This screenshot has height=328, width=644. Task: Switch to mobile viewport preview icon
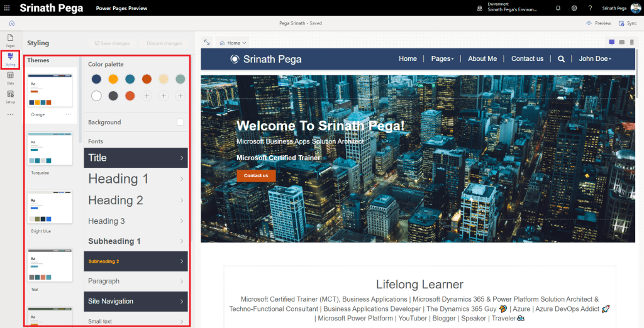631,42
